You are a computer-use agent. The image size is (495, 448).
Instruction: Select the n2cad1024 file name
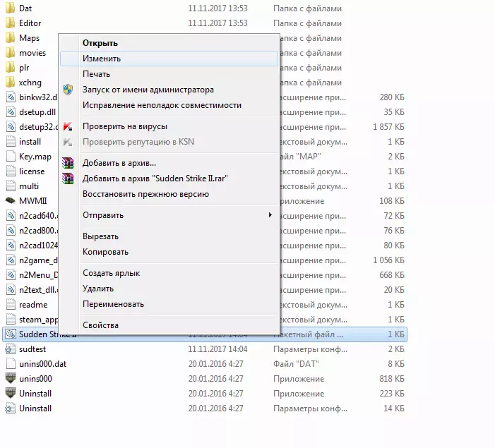click(39, 246)
